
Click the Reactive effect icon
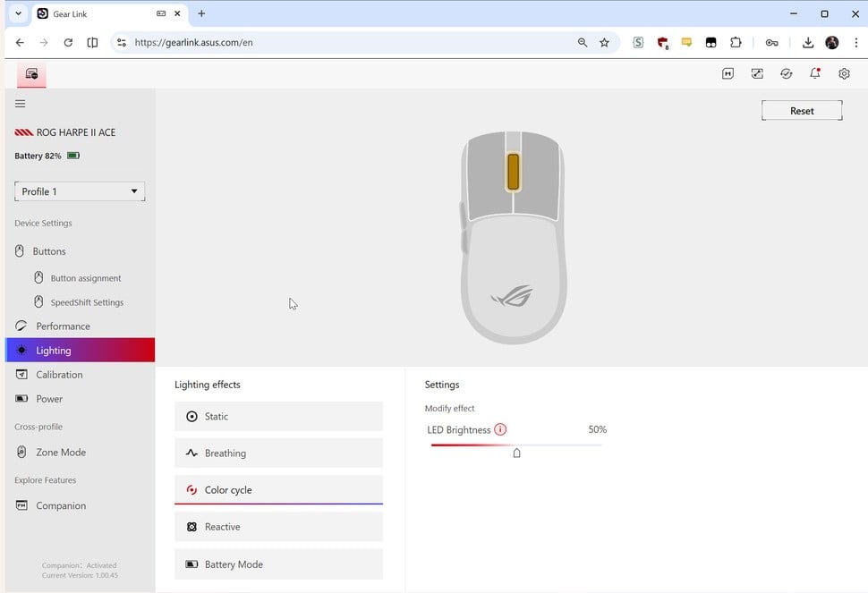pos(191,527)
